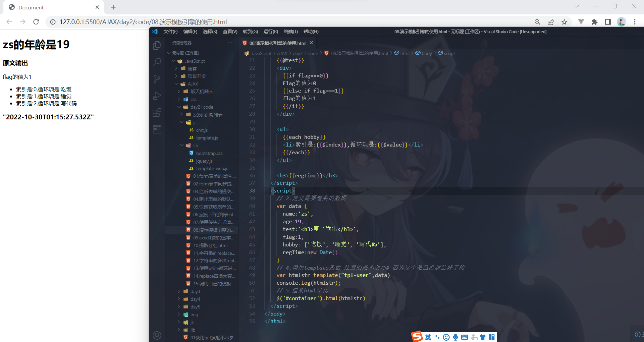
Task: Click the Sogou toolbox grid icon
Action: click(x=492, y=337)
